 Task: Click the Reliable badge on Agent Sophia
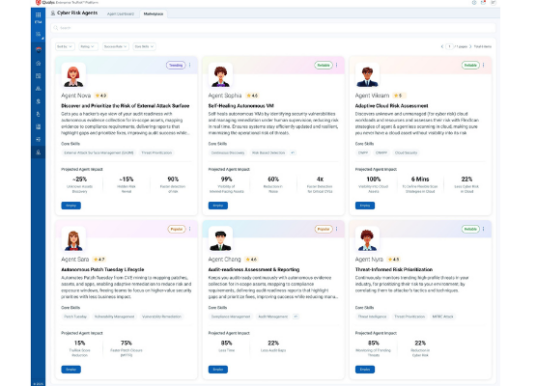pos(323,65)
